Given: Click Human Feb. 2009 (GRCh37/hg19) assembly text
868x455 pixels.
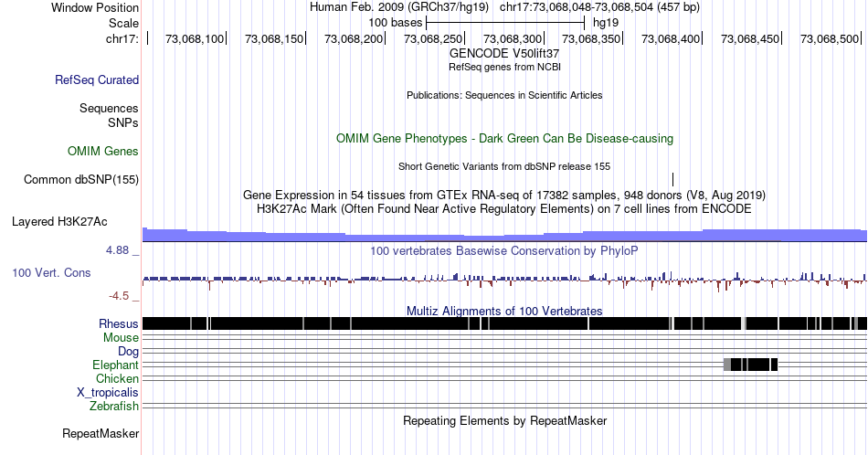Looking at the screenshot, I should tap(399, 7).
